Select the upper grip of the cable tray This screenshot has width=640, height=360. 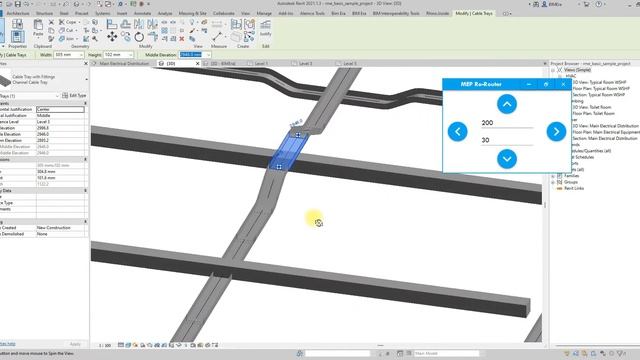(x=298, y=135)
